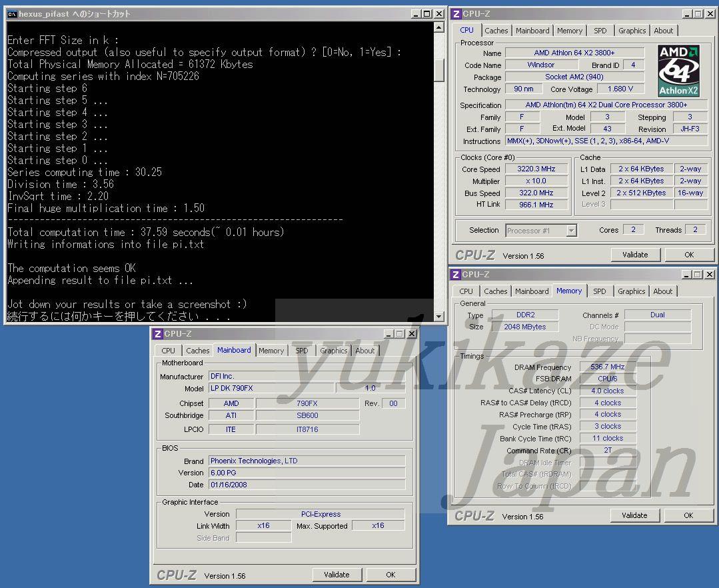Screen dimensions: 719x588
Task: Click OK in the Memory window
Action: pyautogui.click(x=689, y=515)
